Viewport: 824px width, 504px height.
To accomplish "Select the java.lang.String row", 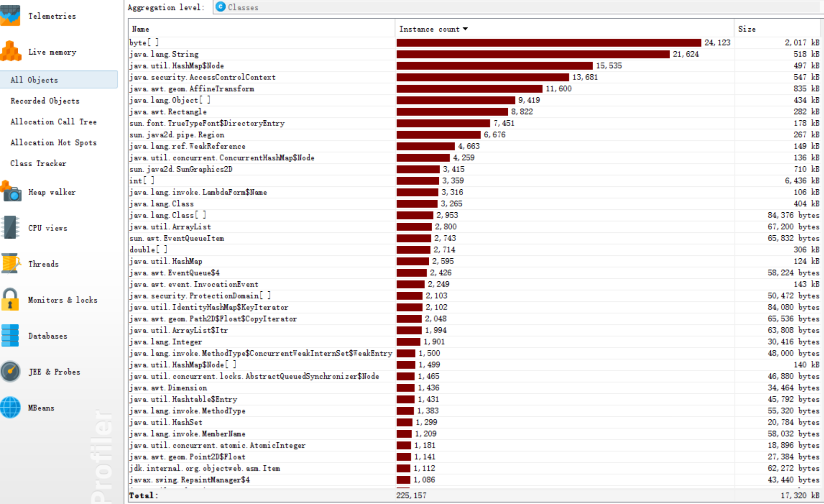I will click(475, 54).
